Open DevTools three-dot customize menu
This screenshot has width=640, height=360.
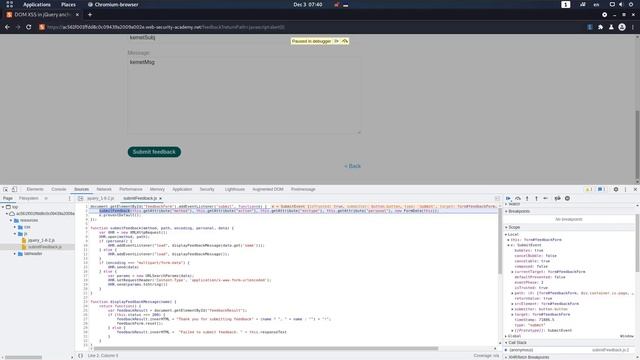click(625, 189)
